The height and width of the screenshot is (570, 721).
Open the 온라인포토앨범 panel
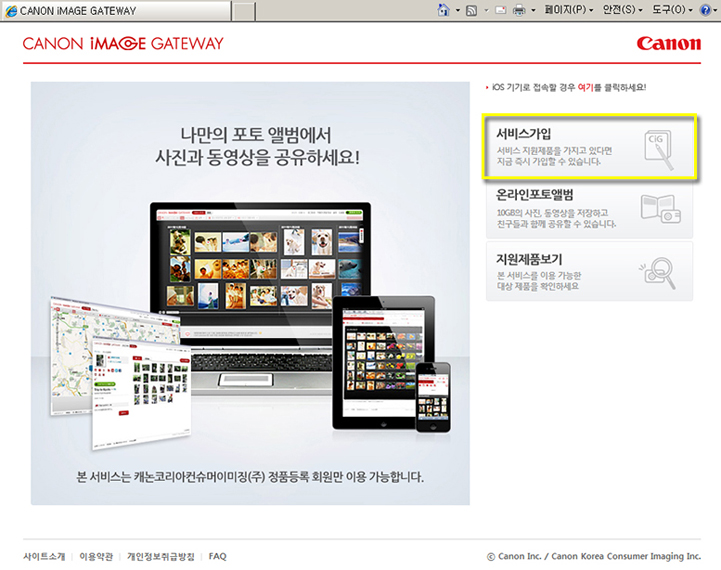[x=589, y=210]
